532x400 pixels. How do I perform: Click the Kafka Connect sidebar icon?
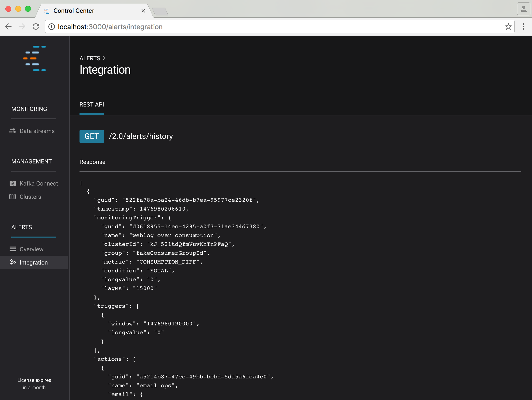tap(13, 183)
